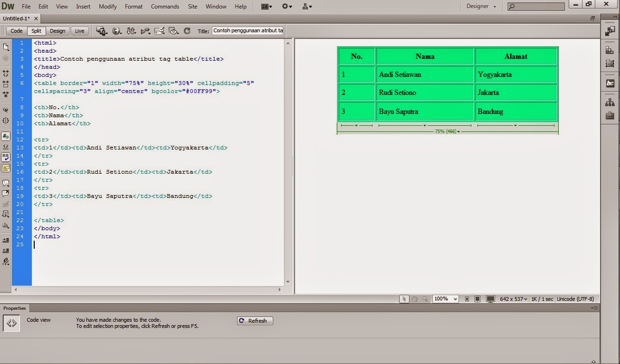The width and height of the screenshot is (620, 364).
Task: Select the Zoom magnifier tool in status bar
Action: click(x=425, y=299)
